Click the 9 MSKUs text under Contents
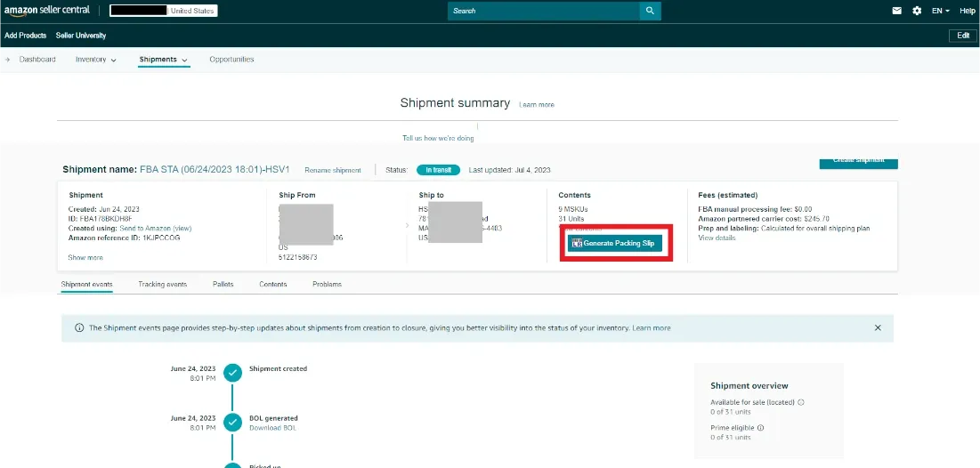This screenshot has width=980, height=468. coord(573,209)
